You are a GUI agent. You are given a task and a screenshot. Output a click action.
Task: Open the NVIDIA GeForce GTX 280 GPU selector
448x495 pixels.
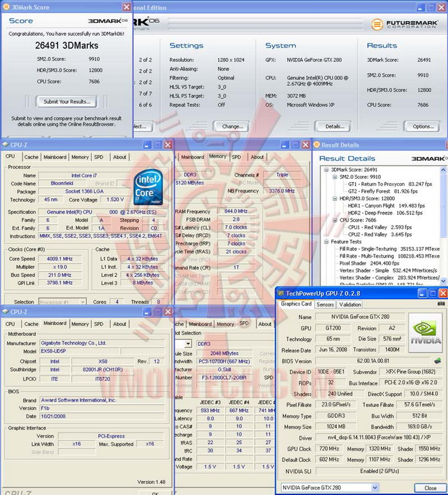[374, 488]
